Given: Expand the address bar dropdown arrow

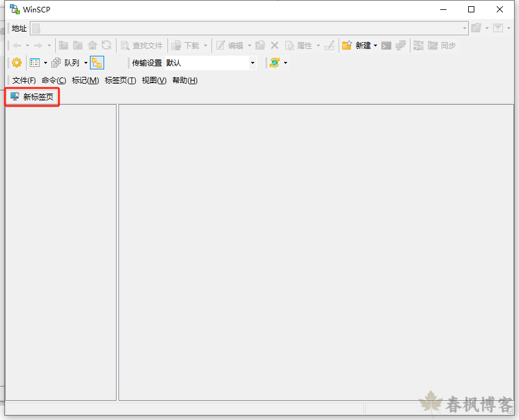Looking at the screenshot, I should pos(464,28).
